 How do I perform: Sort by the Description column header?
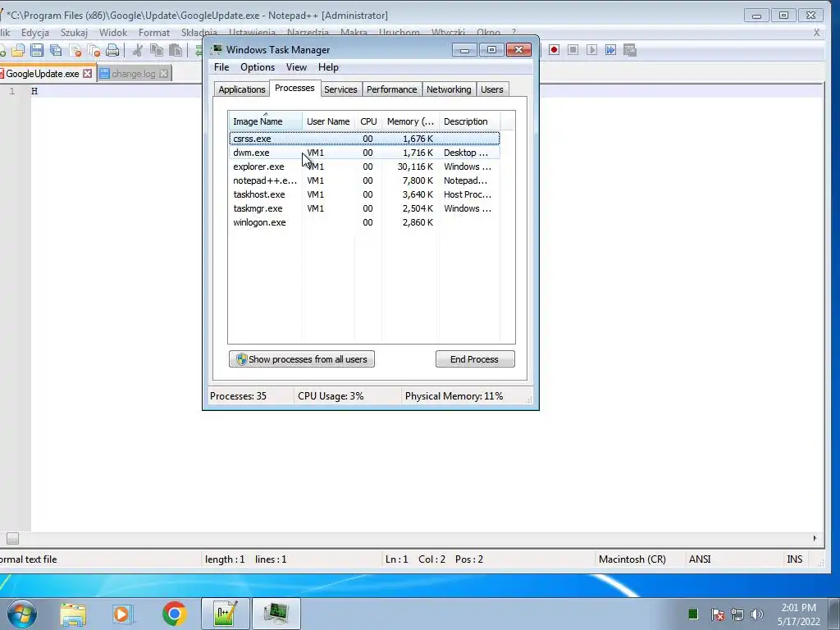pos(469,121)
